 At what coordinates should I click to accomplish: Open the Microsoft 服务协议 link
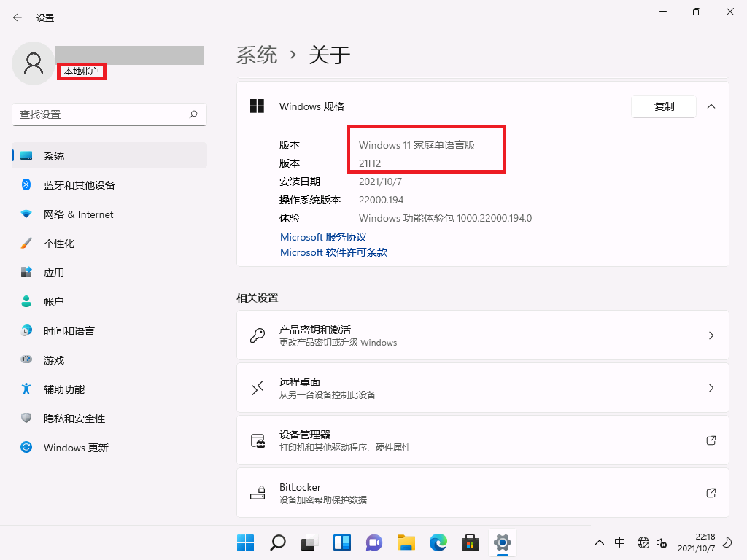pyautogui.click(x=323, y=237)
